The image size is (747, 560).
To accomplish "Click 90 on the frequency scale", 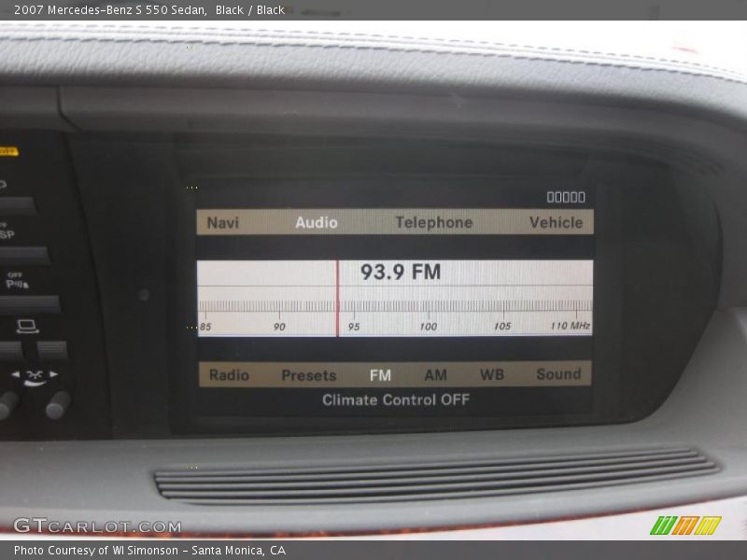I will (279, 327).
